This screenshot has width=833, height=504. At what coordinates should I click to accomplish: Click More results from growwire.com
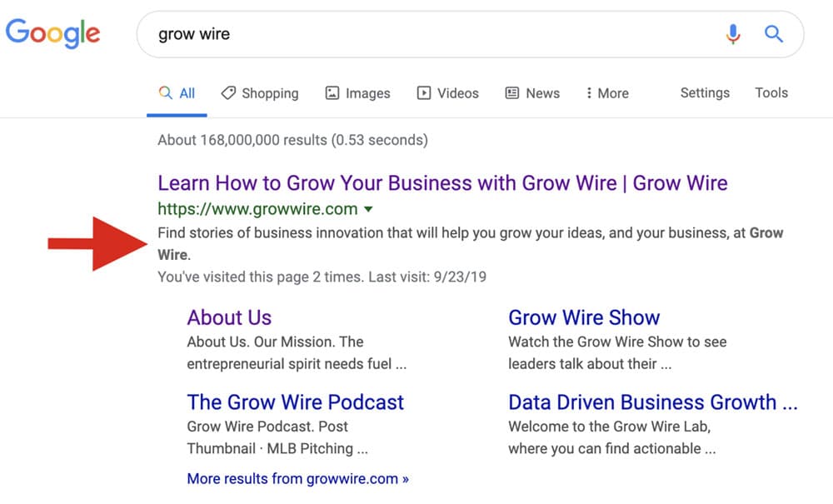pyautogui.click(x=298, y=478)
